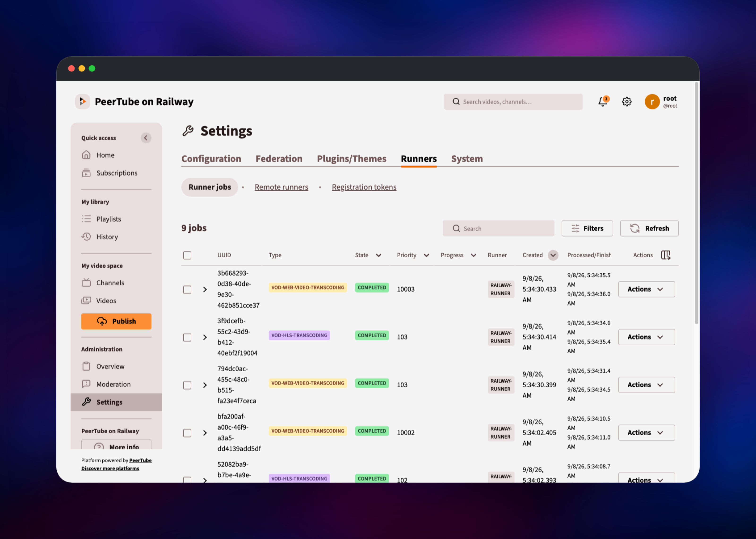Image resolution: width=756 pixels, height=539 pixels.
Task: Click the VOD-HLS-TRANSCODING tag for job 3f9dcefb
Action: coord(299,335)
